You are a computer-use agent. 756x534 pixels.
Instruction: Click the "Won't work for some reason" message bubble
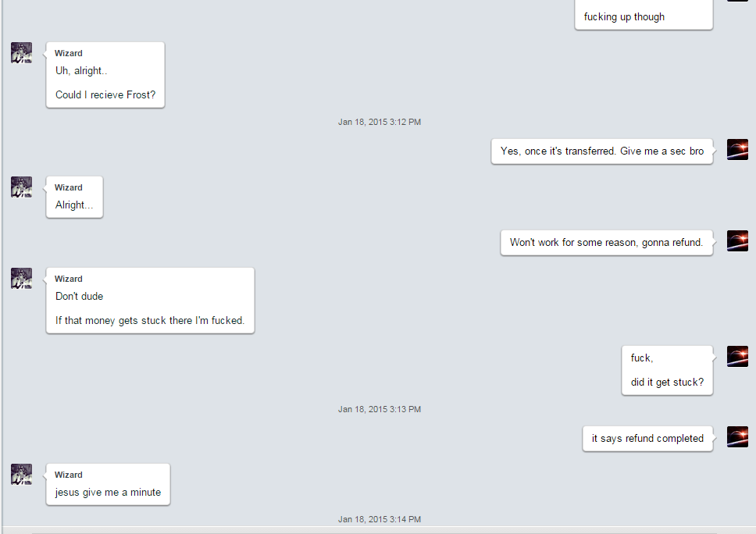point(607,243)
